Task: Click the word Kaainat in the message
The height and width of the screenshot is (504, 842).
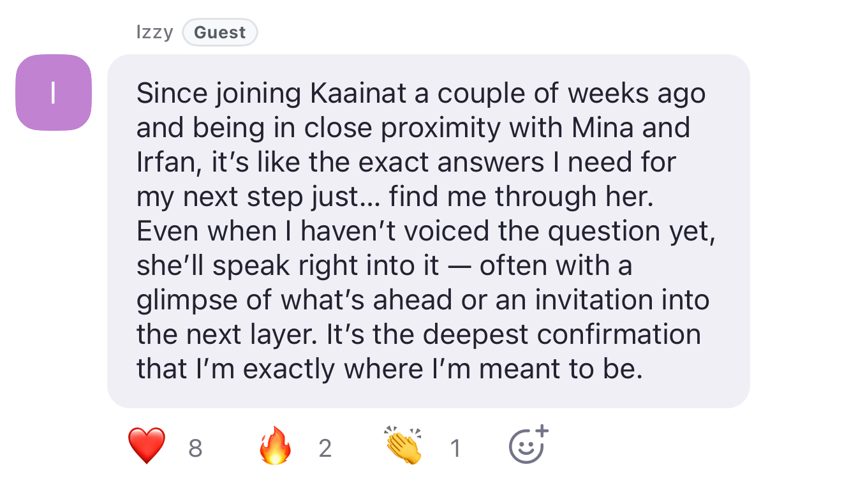Action: point(358,94)
